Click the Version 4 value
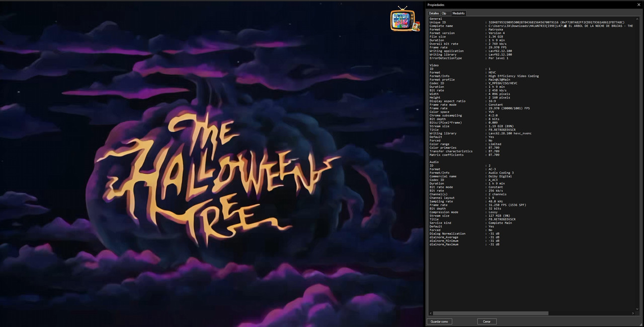The width and height of the screenshot is (644, 327). [497, 33]
